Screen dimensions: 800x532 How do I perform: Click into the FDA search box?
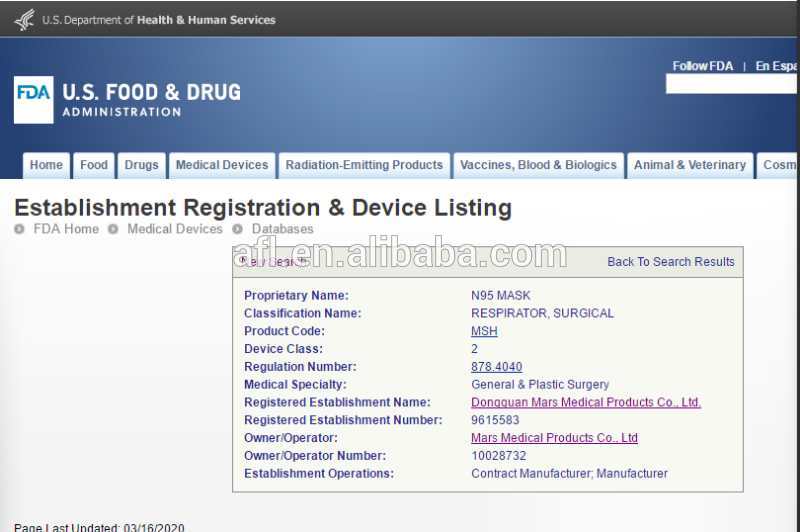coord(731,84)
